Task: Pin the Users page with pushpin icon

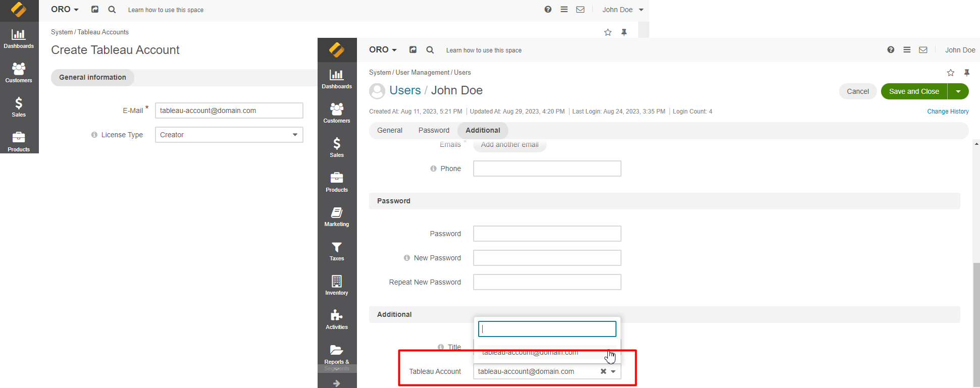Action: point(966,73)
